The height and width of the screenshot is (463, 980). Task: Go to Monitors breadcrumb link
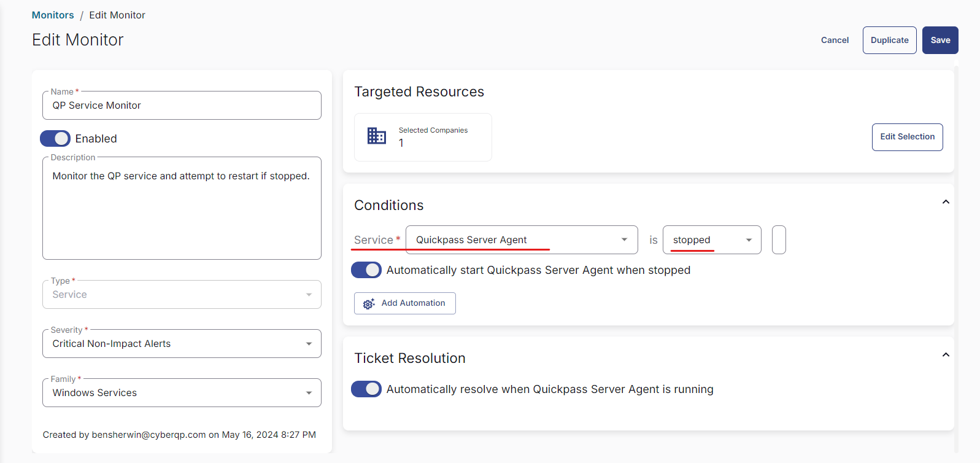[x=53, y=15]
